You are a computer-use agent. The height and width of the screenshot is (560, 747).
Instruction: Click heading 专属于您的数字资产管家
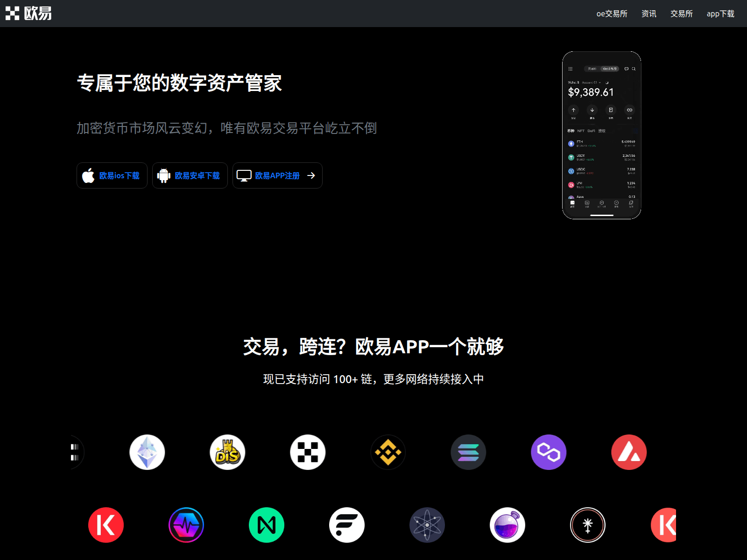coord(179,83)
